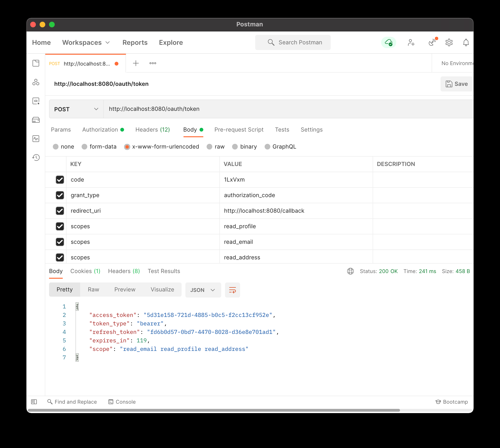Click the horizontal scrollbar at window bottom
Image resolution: width=500 pixels, height=448 pixels.
pos(214,410)
